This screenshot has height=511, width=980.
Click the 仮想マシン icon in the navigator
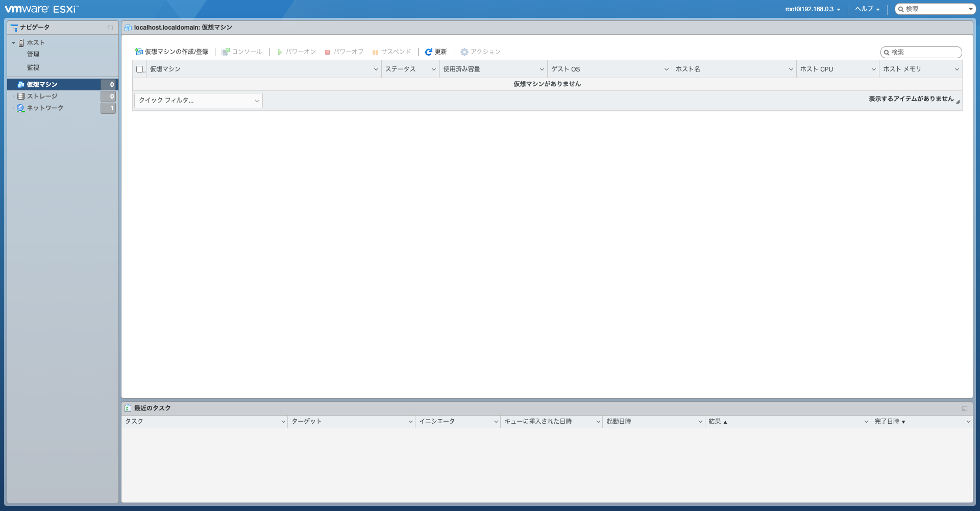point(21,85)
